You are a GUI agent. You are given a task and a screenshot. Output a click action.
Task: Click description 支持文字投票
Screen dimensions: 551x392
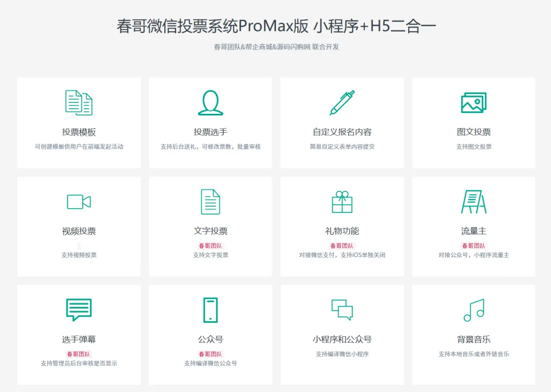[x=211, y=255]
